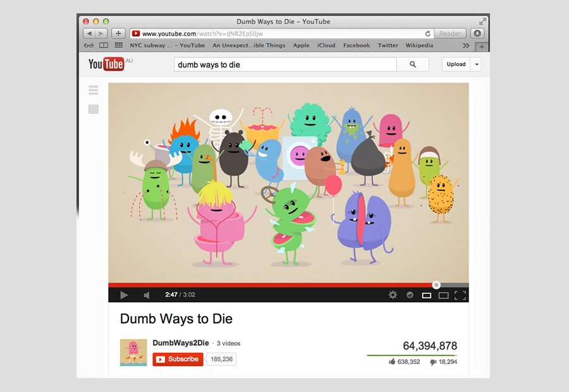Click the video progress scrubber handle

coord(436,285)
